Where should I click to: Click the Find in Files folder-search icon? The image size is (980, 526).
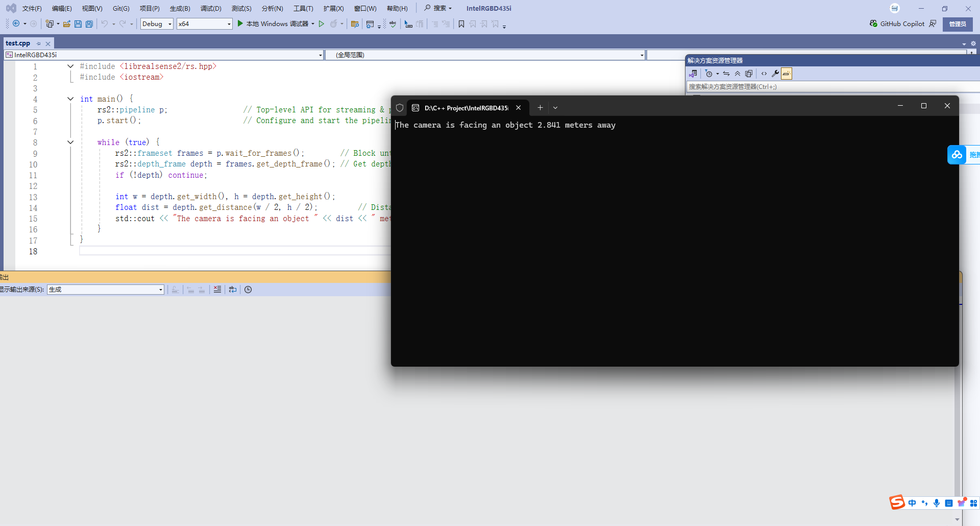355,23
